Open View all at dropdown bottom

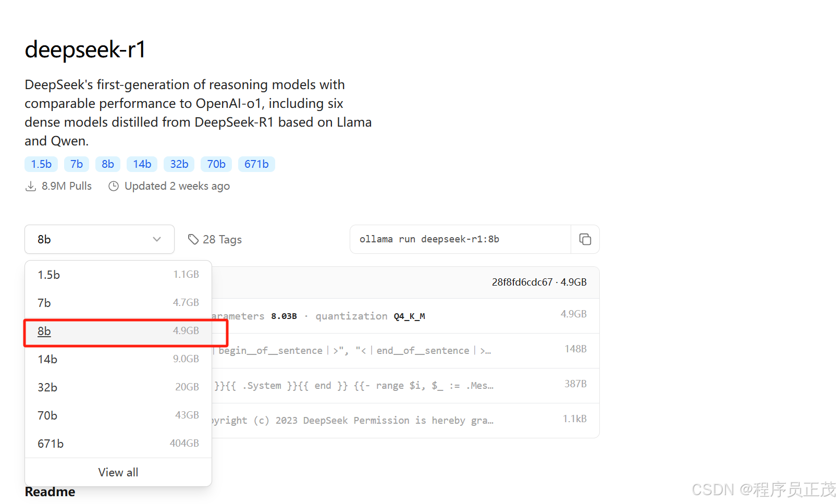pyautogui.click(x=118, y=472)
